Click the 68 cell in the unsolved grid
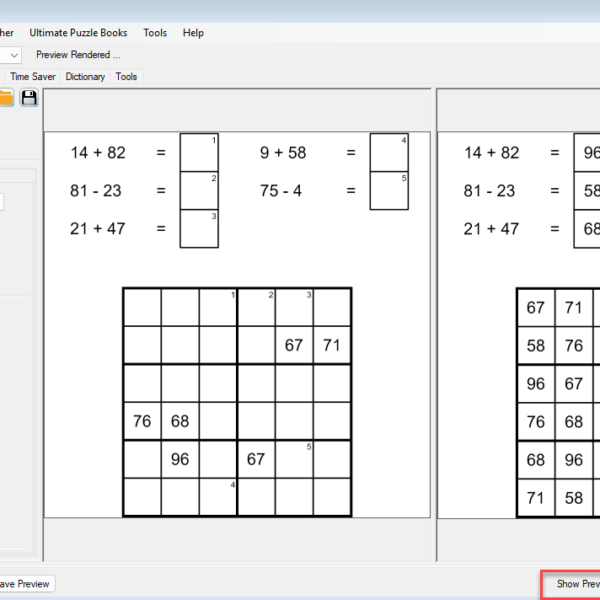The image size is (600, 600). 180,421
